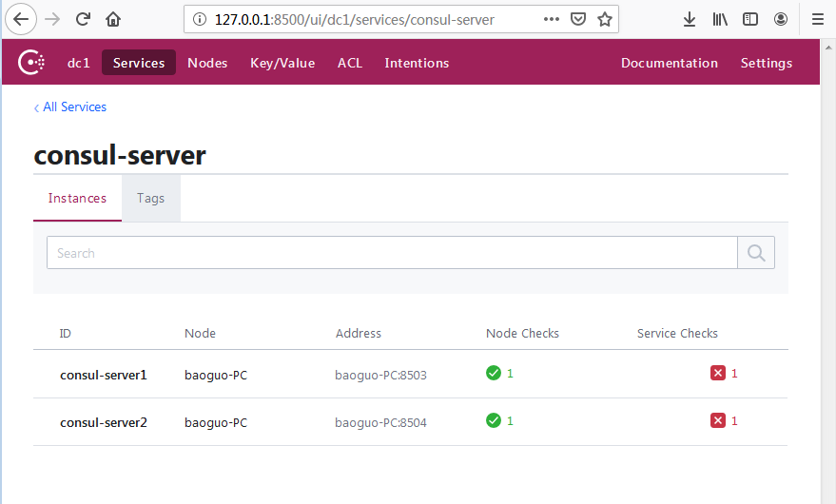Open the Key/Value navigation item

[x=282, y=63]
